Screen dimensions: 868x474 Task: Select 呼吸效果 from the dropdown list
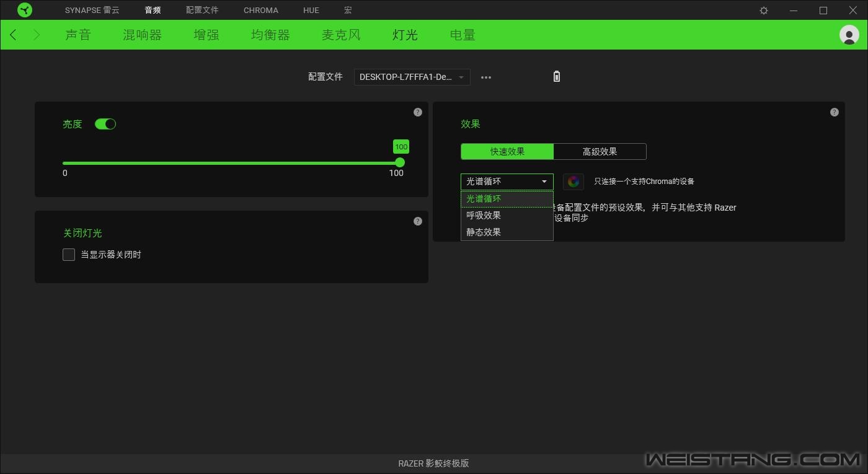(x=507, y=216)
